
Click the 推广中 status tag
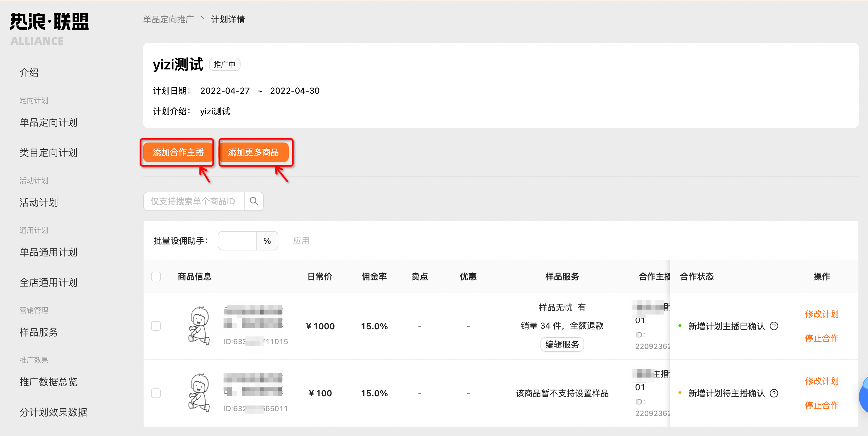point(224,64)
